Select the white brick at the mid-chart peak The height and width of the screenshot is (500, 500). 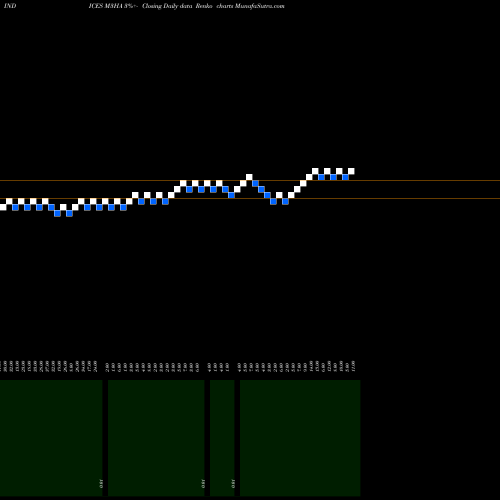pyautogui.click(x=249, y=177)
